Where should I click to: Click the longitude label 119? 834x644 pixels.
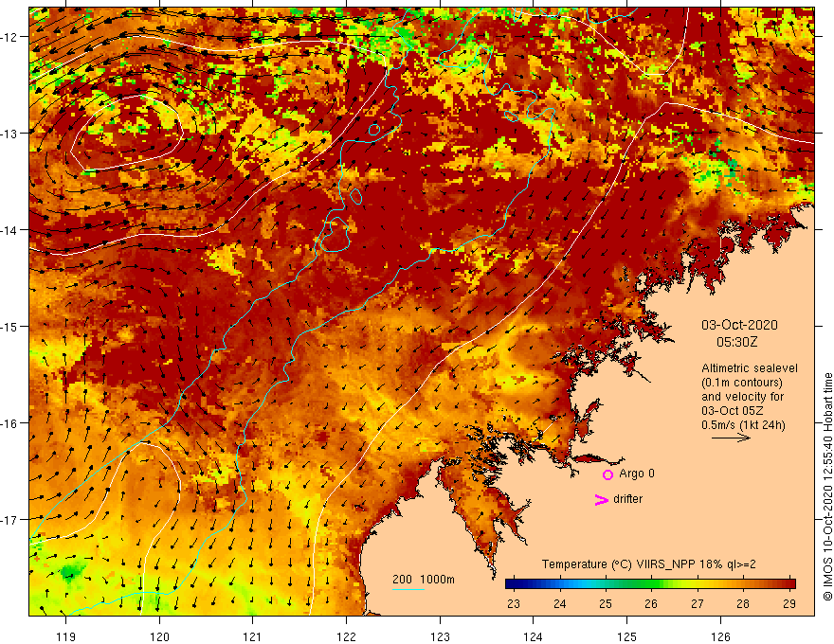(x=66, y=636)
